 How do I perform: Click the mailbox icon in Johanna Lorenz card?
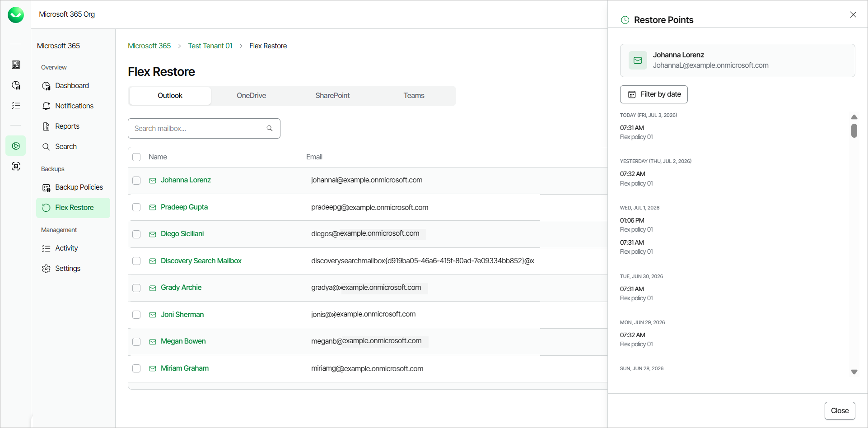click(638, 60)
